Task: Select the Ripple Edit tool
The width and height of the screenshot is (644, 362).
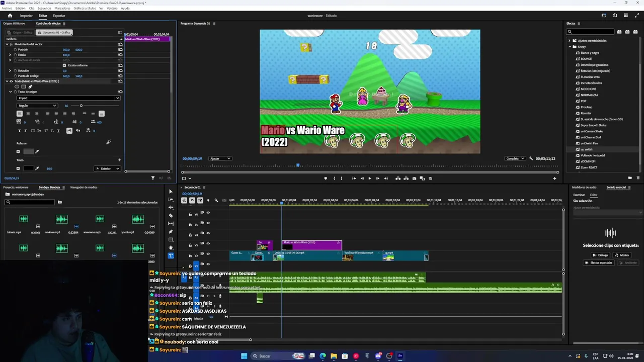Action: pyautogui.click(x=171, y=208)
